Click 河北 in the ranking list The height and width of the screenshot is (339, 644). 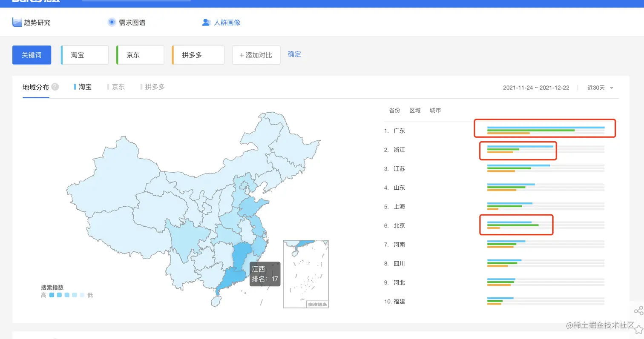click(399, 282)
